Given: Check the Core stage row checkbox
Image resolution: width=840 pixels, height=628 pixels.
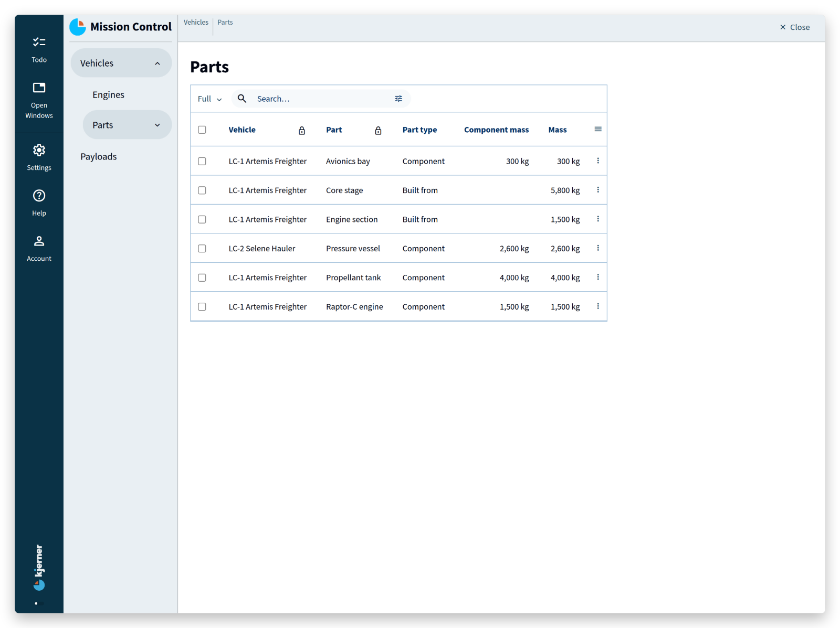Looking at the screenshot, I should [x=202, y=190].
